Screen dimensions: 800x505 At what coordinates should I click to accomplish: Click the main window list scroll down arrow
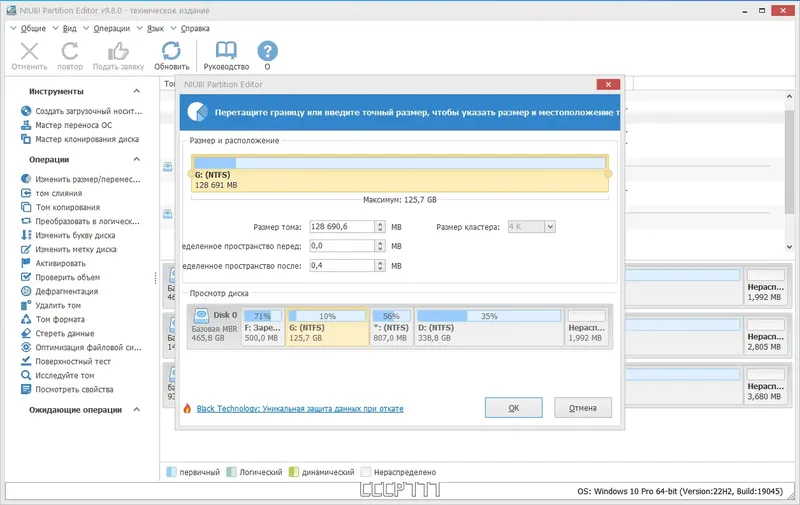[789, 247]
